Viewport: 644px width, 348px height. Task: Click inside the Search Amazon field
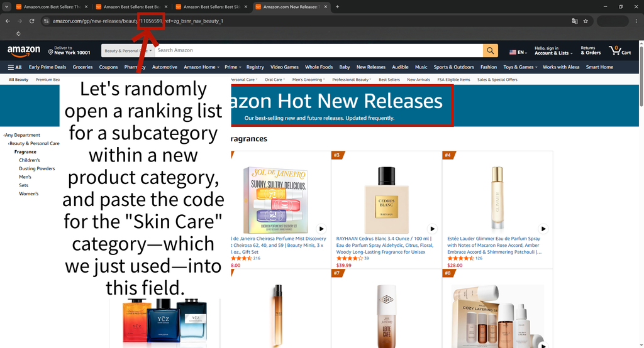point(319,50)
